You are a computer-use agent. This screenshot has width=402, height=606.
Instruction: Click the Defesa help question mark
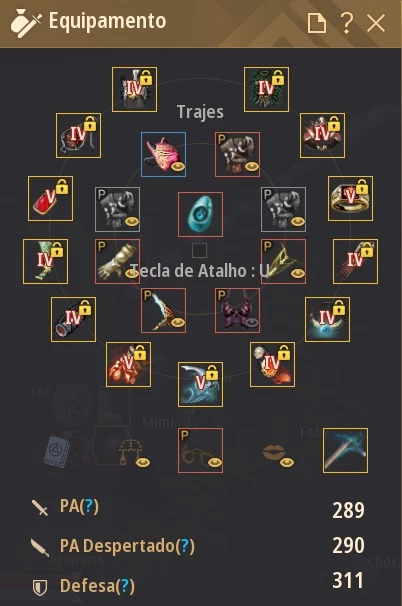tap(125, 586)
